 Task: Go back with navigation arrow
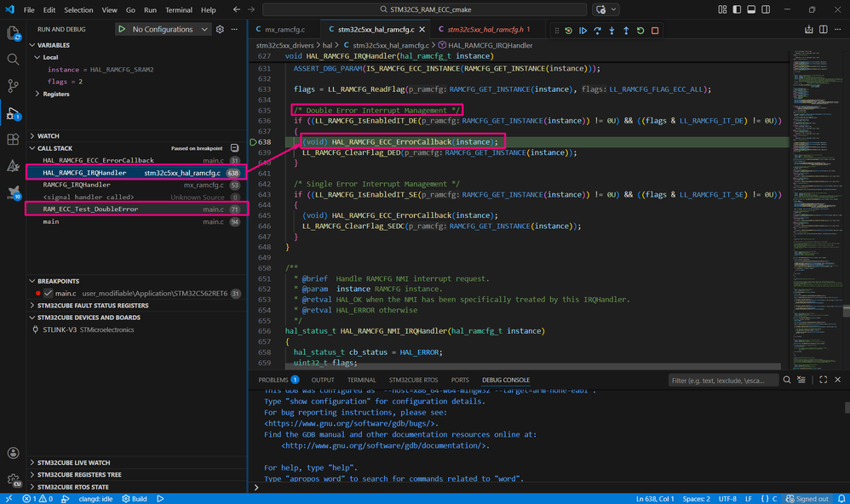[237, 9]
